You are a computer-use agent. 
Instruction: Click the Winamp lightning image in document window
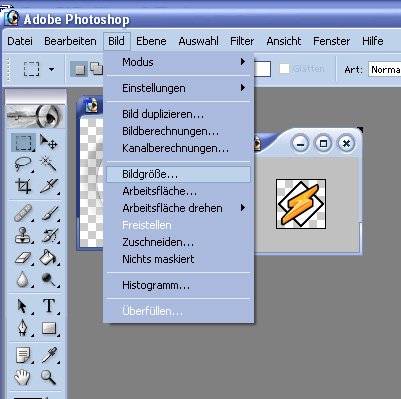[301, 204]
